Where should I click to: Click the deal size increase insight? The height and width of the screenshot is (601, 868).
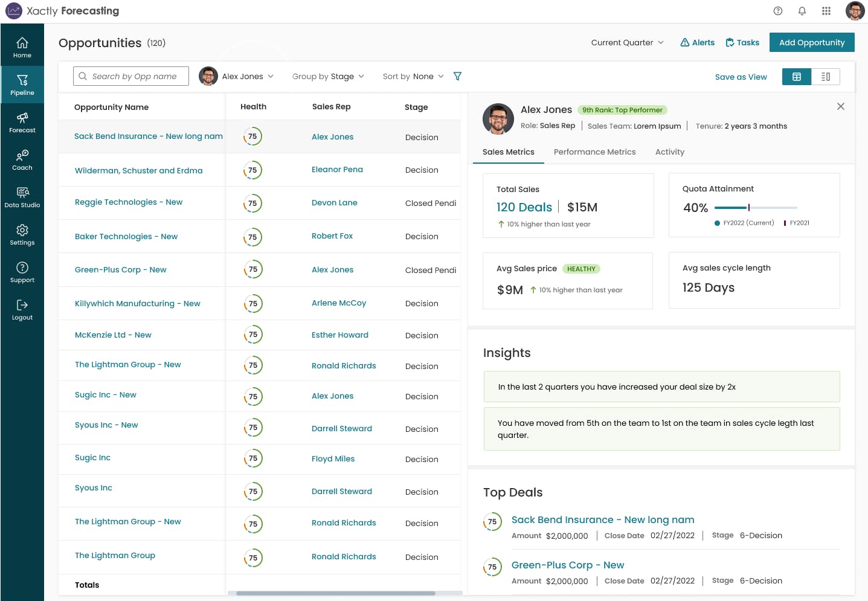coord(661,387)
